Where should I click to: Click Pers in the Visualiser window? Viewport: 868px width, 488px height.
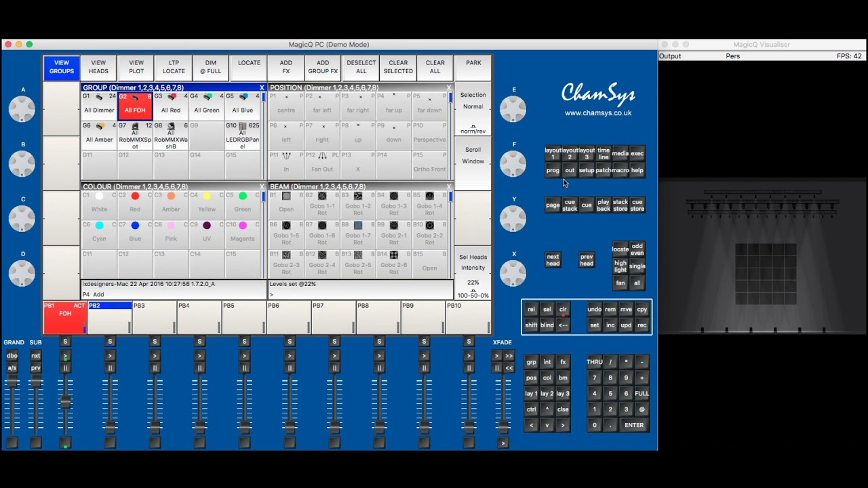click(733, 56)
